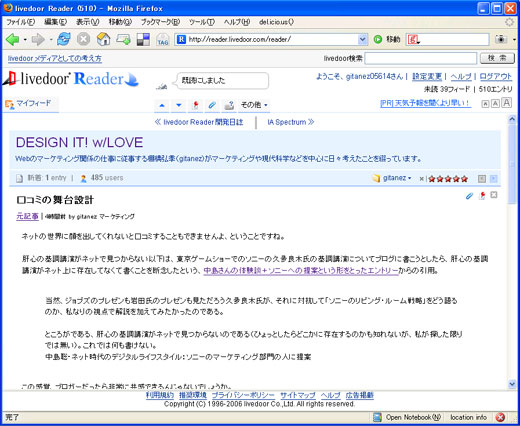This screenshot has height=426, width=520.
Task: Click the subscribe icon left of その他
Action: tap(229, 105)
